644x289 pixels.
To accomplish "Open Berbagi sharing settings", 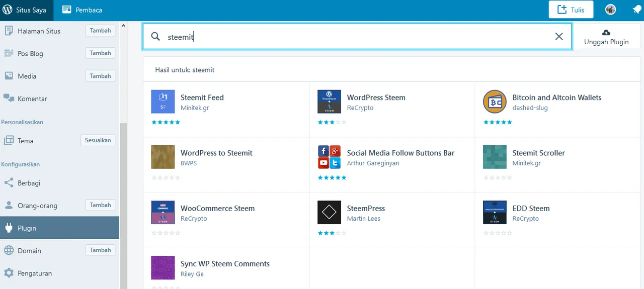I will [29, 183].
